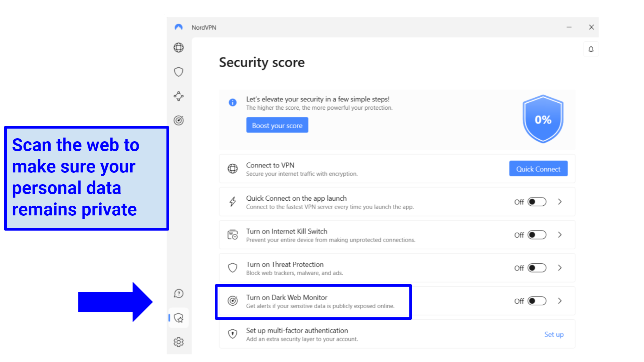Expand Quick Connect on app launch details
The width and height of the screenshot is (644, 362).
(560, 202)
